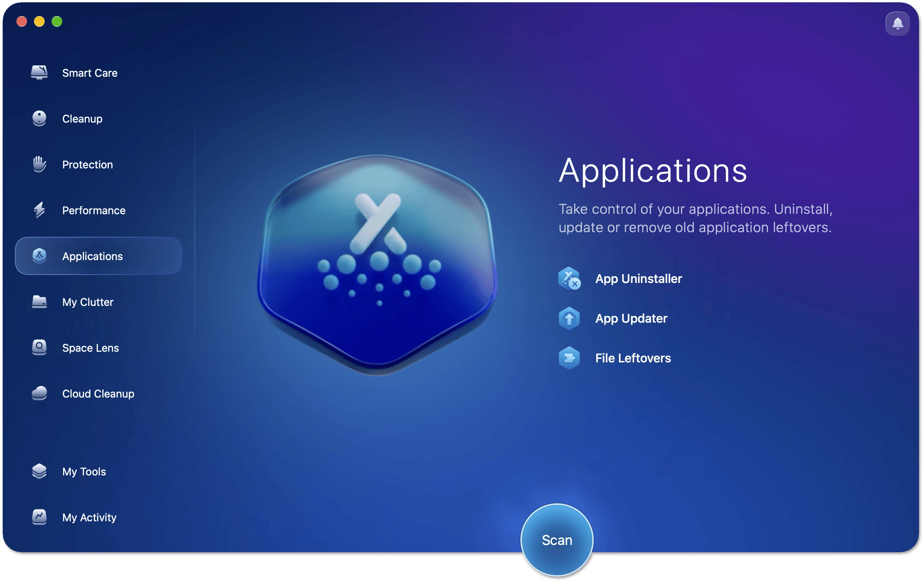Close the window with red button
This screenshot has width=924, height=582.
[22, 21]
